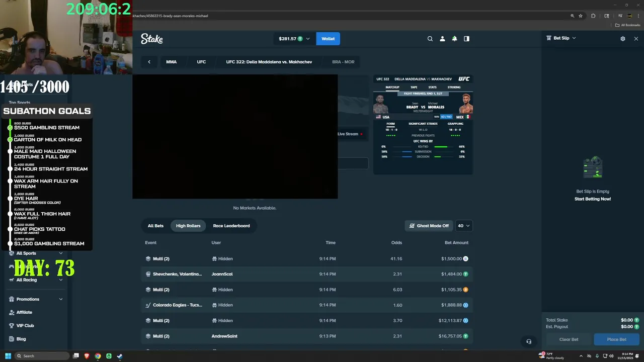The width and height of the screenshot is (644, 362).
Task: Open the STRIKING tab in the fight widget
Action: pos(454,87)
